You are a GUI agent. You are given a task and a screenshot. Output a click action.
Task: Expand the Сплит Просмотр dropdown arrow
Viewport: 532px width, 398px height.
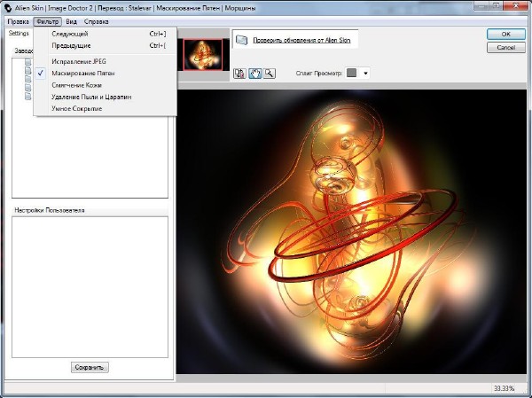coord(365,74)
